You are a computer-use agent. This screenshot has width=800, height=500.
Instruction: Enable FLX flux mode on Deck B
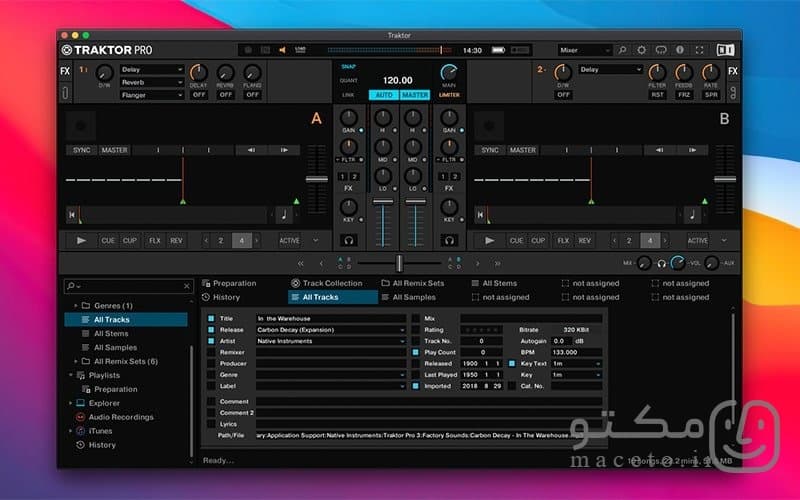coord(563,240)
